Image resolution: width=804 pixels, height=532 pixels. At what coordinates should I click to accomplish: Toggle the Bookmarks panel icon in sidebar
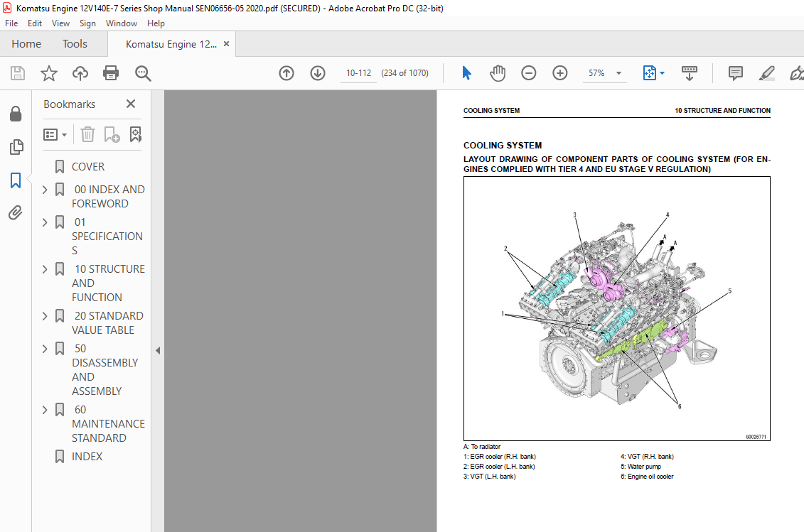pyautogui.click(x=16, y=180)
